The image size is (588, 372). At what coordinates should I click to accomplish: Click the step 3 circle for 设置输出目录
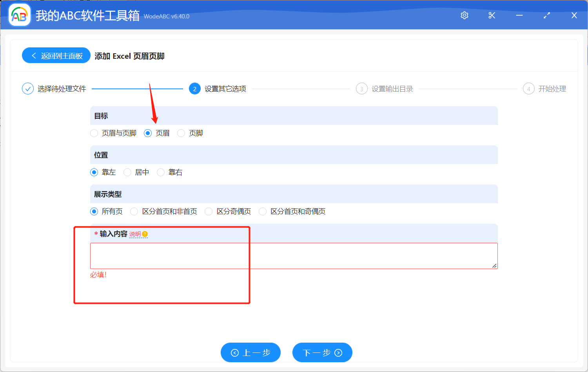tap(361, 88)
